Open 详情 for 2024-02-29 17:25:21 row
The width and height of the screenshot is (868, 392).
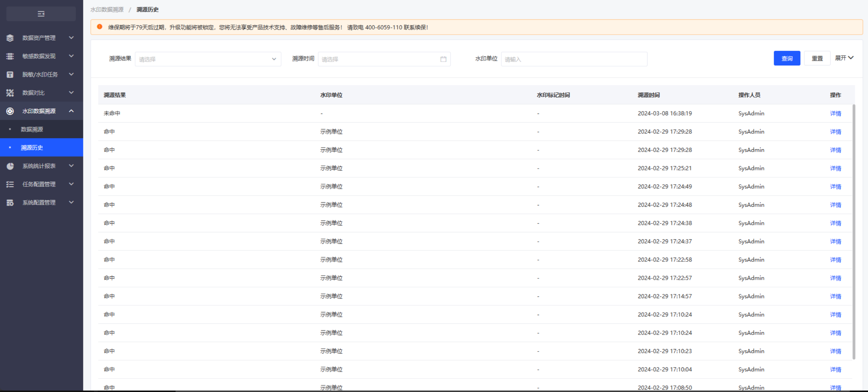click(x=835, y=169)
